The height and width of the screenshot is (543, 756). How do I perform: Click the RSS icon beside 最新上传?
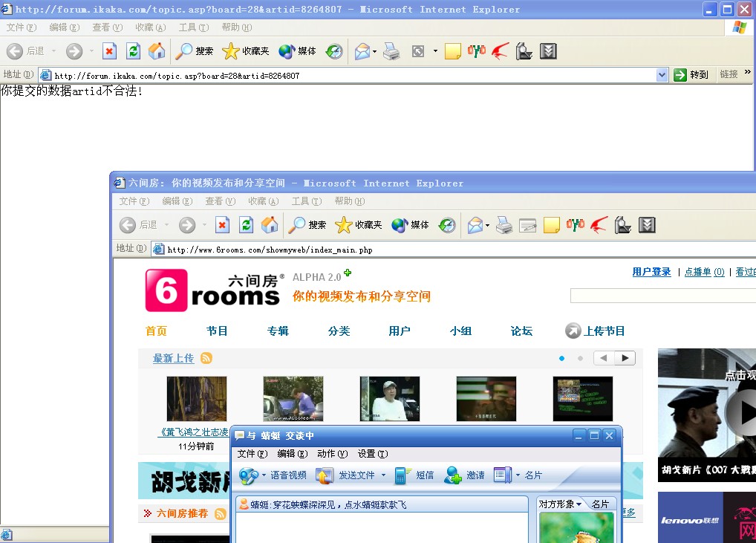point(206,358)
